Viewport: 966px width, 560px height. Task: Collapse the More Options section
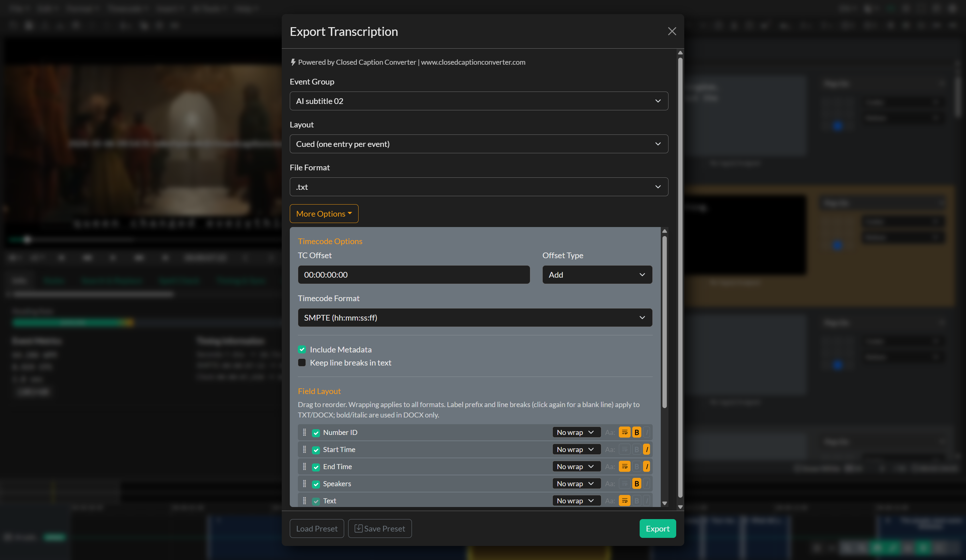point(324,214)
